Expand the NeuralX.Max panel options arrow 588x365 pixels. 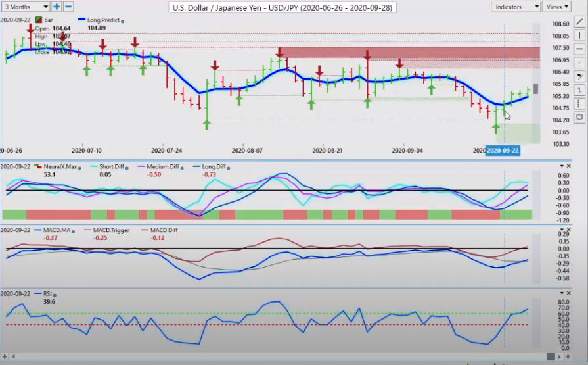tap(562, 166)
